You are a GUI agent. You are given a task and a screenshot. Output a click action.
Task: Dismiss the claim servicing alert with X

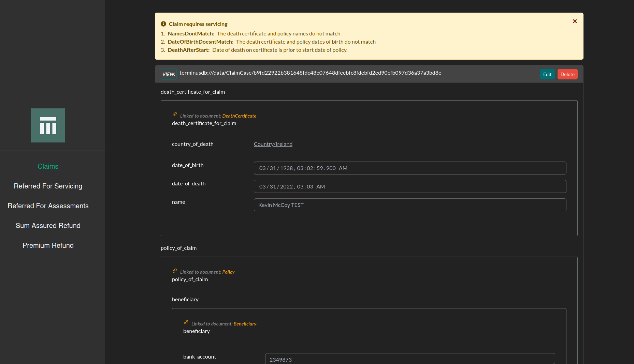point(575,21)
